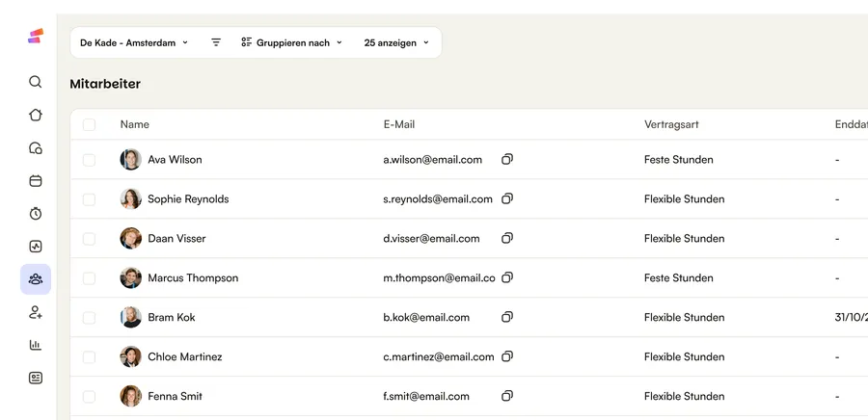Click Fenna Smit's profile avatar

coord(130,396)
